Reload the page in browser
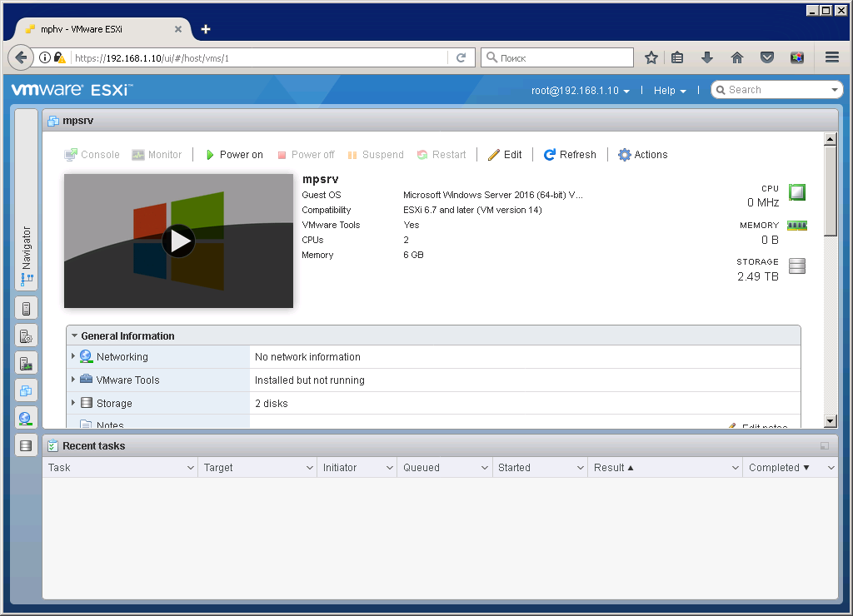The image size is (853, 616). pos(461,57)
